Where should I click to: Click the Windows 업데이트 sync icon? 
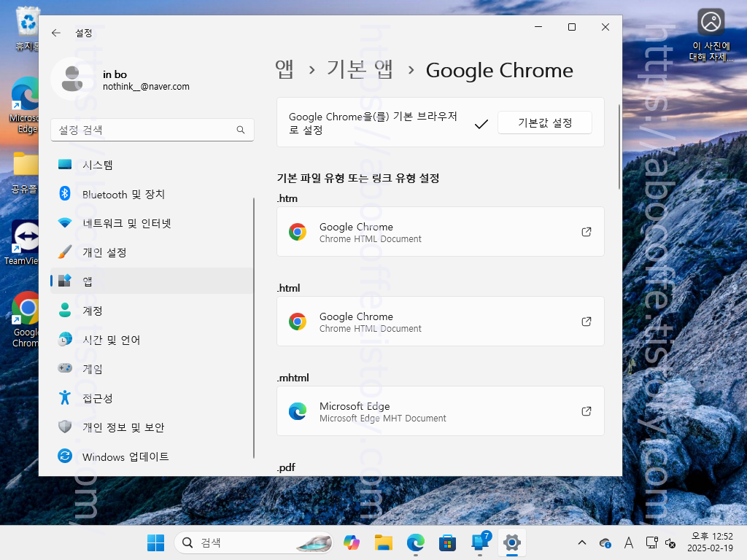[x=65, y=456]
